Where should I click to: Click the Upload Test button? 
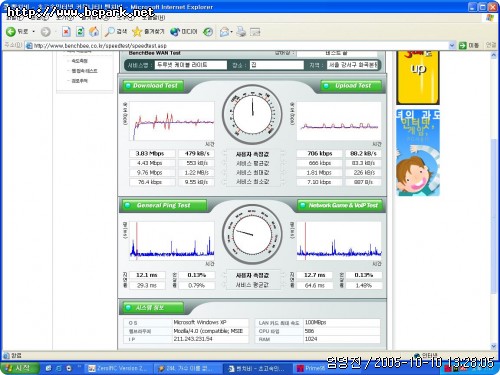click(x=351, y=86)
